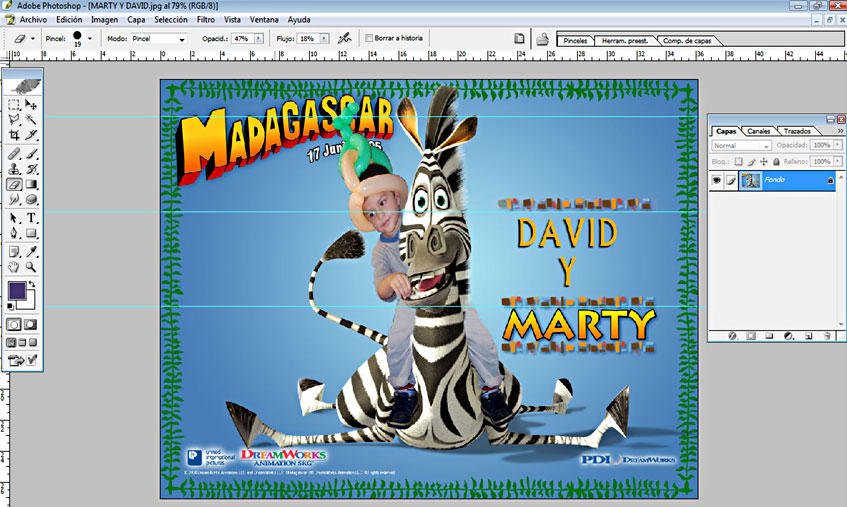Select the Eyedropper tool
Viewport: 847px width, 507px height.
point(31,252)
